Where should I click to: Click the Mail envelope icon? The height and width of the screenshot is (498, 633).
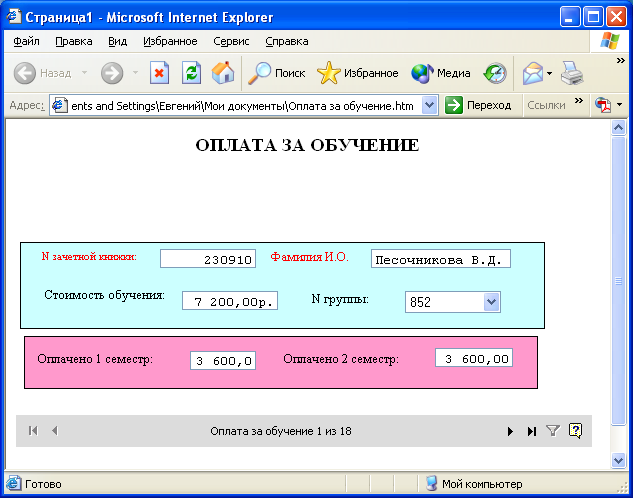pyautogui.click(x=533, y=73)
